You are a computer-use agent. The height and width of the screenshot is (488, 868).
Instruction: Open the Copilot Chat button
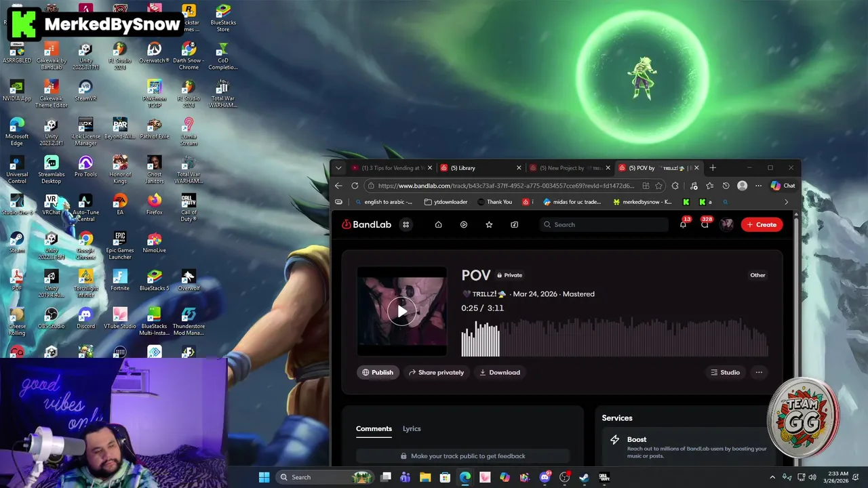coord(783,186)
